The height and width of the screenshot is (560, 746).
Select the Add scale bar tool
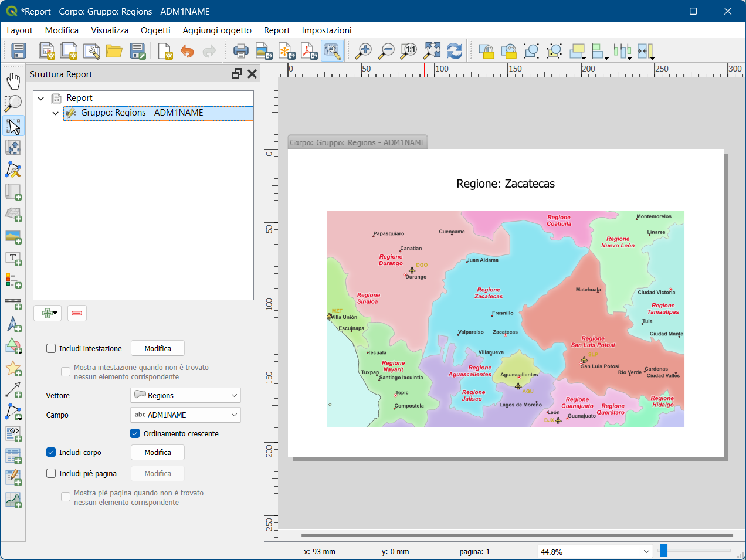(13, 303)
